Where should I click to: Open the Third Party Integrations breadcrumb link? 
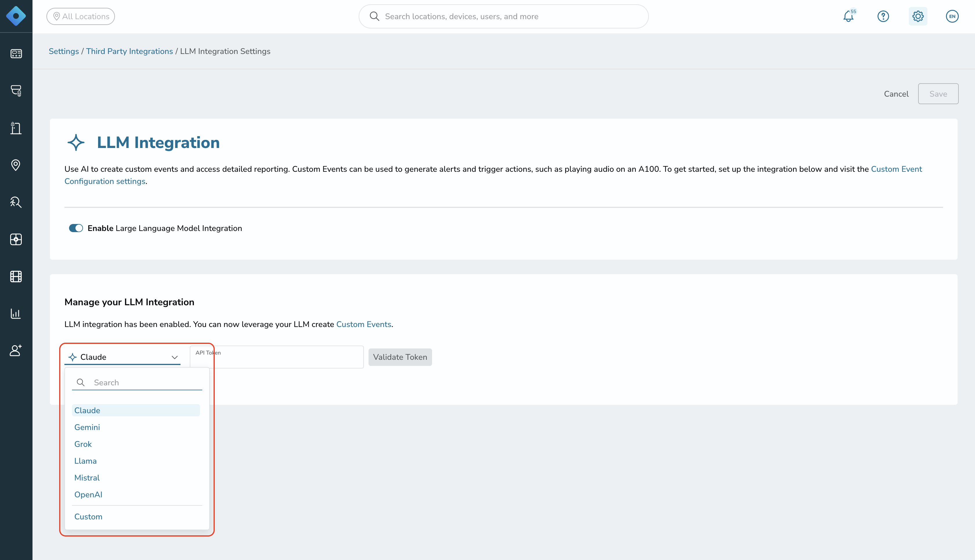129,51
